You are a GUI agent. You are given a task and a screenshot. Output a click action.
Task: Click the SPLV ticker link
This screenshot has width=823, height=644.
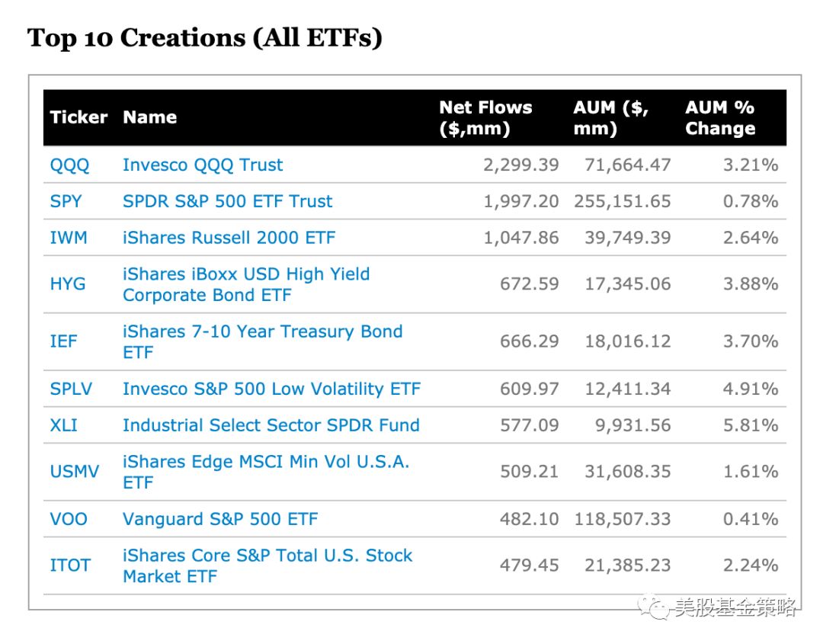click(71, 389)
